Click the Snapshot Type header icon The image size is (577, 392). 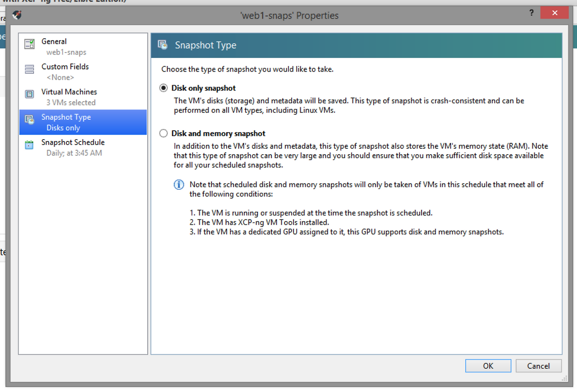pyautogui.click(x=163, y=45)
